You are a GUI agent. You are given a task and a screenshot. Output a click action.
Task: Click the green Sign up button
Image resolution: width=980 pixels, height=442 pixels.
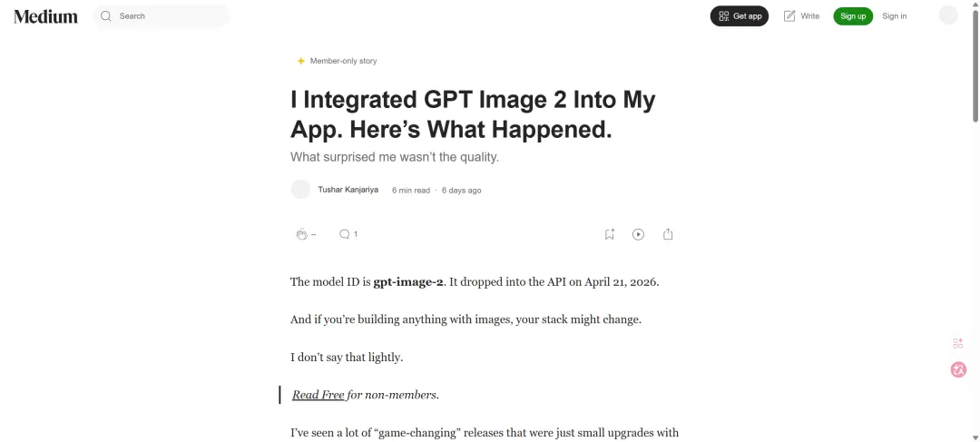click(852, 16)
